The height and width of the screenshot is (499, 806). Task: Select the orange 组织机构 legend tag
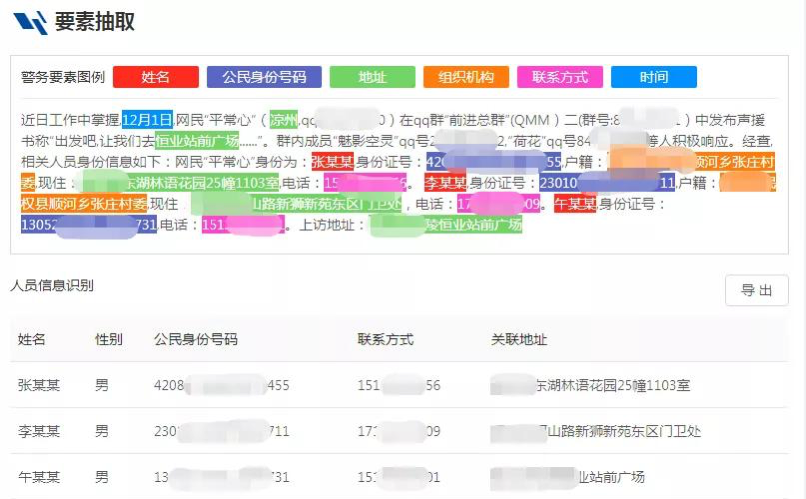point(466,77)
